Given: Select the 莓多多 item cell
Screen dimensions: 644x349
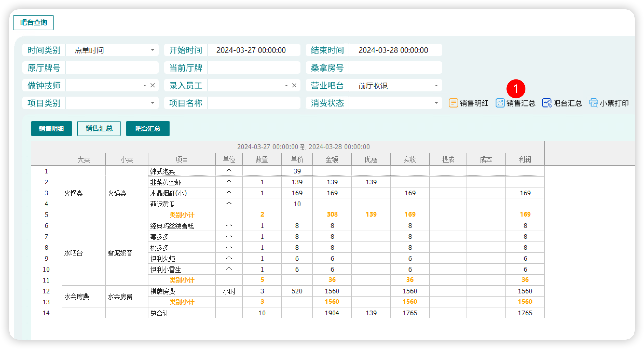Looking at the screenshot, I should coord(182,237).
